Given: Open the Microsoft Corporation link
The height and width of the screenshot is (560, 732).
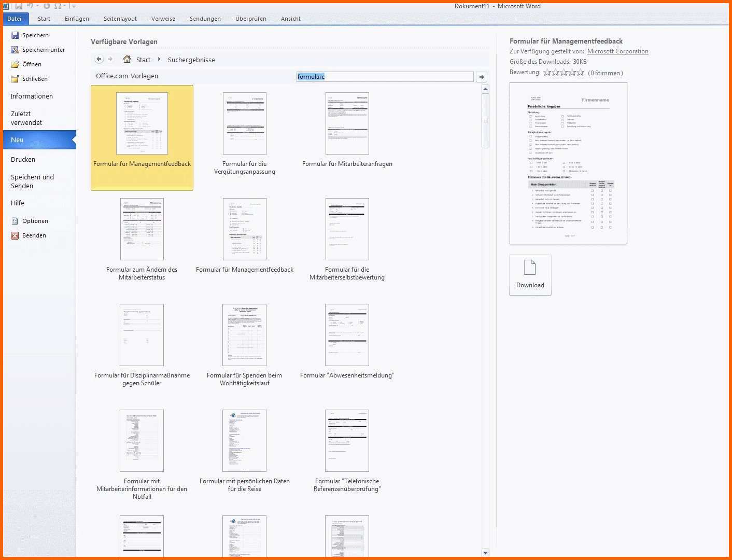Looking at the screenshot, I should (617, 51).
